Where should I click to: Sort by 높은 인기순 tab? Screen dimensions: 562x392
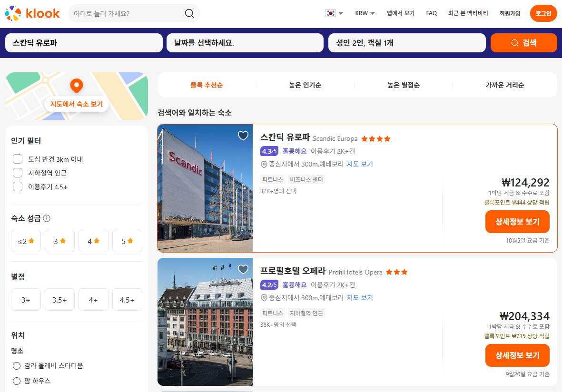305,85
